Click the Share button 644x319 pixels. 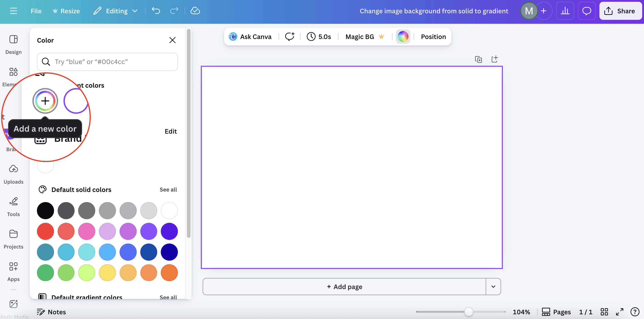(620, 11)
